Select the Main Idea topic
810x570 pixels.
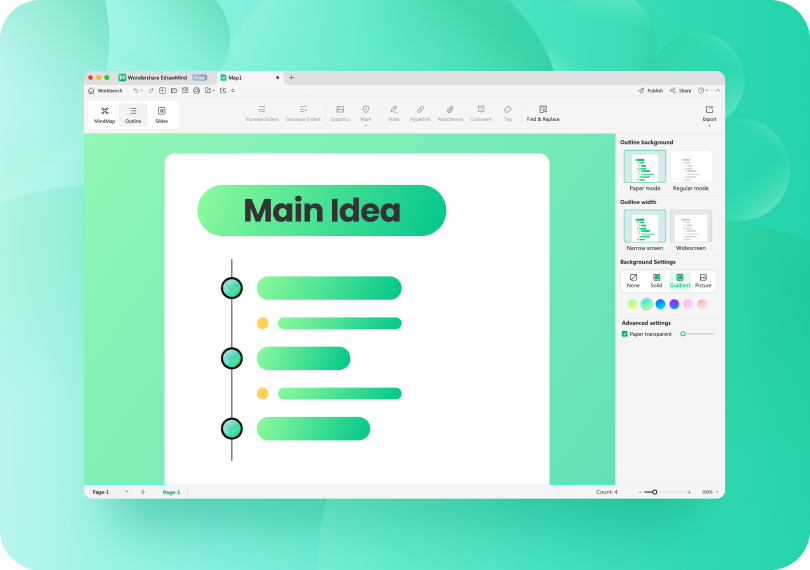[321, 210]
